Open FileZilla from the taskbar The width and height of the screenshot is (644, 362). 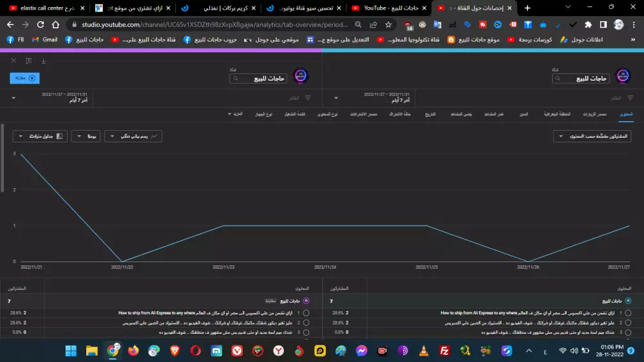click(444, 350)
